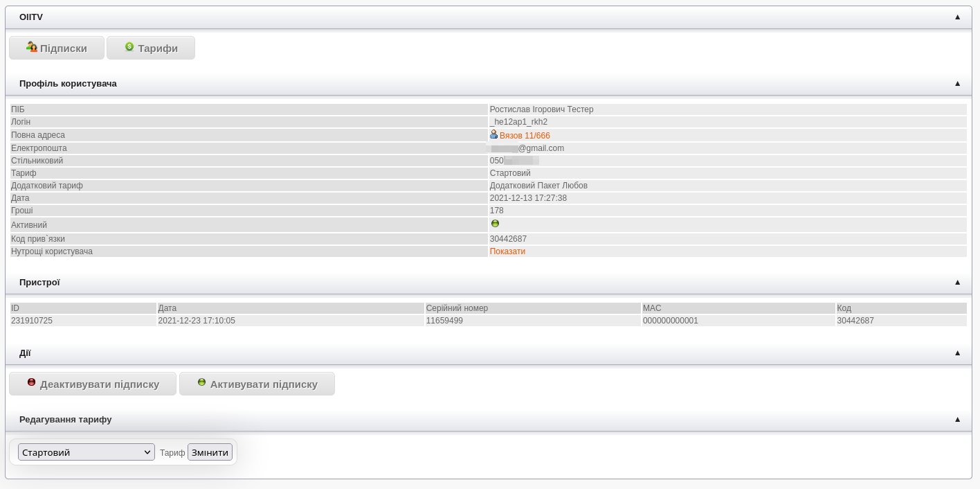
Task: Open the Підписки subscriptions button
Action: 57,48
